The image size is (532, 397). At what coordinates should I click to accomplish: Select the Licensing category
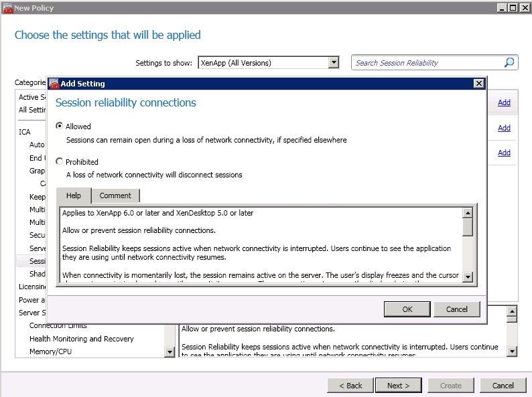tap(32, 287)
